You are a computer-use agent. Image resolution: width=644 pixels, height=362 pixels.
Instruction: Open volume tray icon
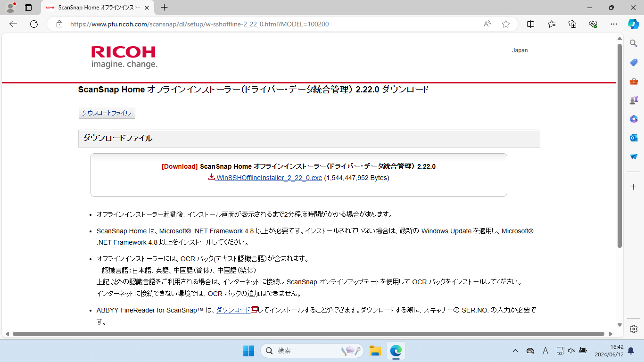[572, 351]
